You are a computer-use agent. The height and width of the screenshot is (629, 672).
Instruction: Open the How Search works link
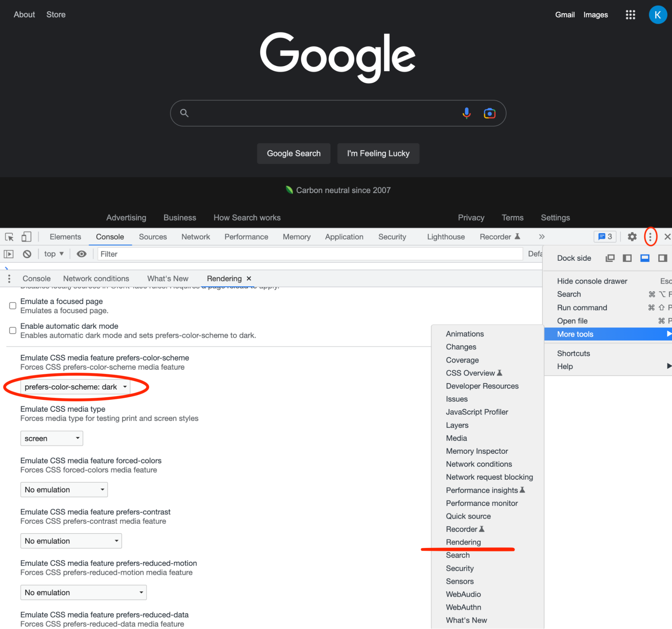coord(247,217)
